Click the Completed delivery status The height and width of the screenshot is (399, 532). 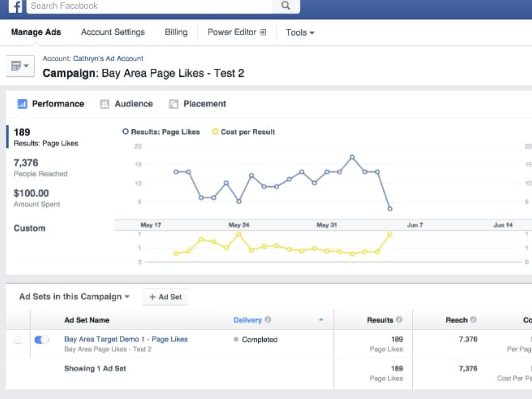pos(259,339)
